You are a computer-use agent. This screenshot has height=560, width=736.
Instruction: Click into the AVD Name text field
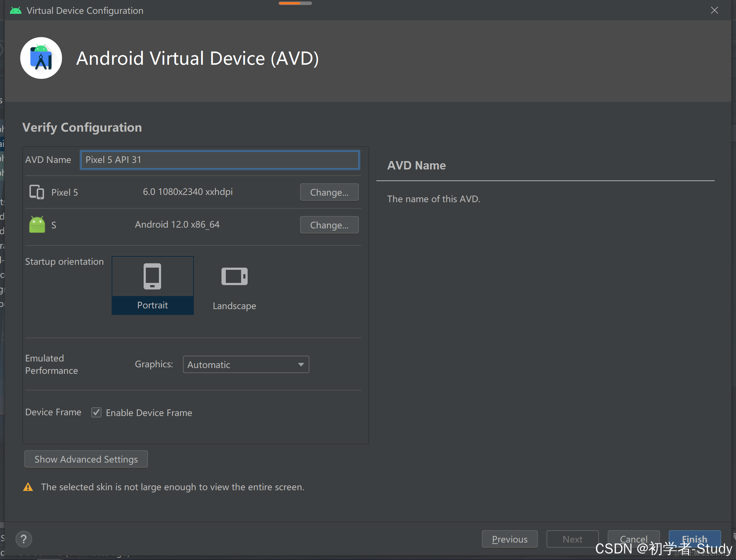point(220,160)
